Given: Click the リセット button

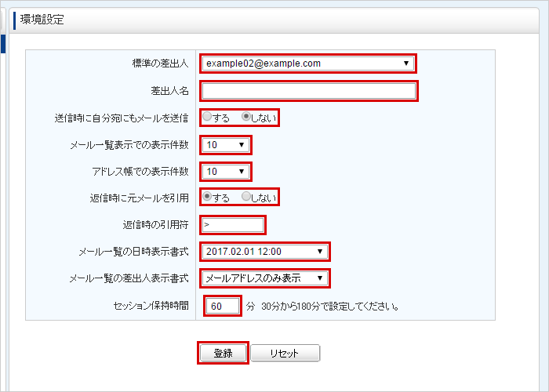Looking at the screenshot, I should click(x=285, y=353).
